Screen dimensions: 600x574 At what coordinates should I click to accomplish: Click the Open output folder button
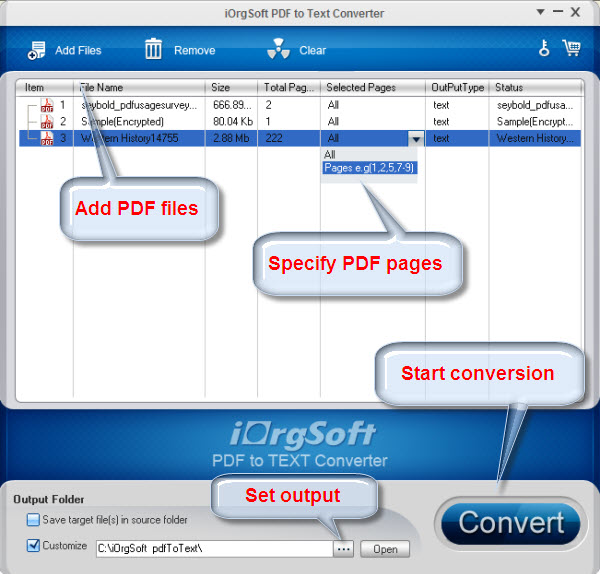385,549
